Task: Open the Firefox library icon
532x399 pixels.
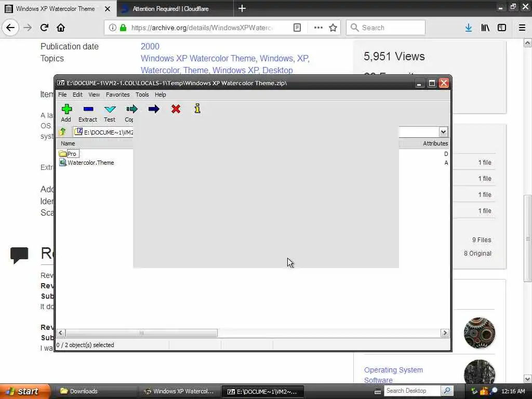Action: 485,28
